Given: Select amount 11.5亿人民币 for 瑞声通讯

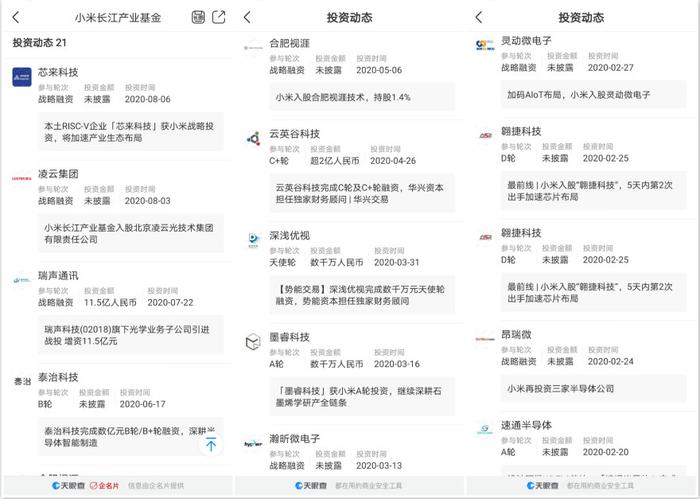Looking at the screenshot, I should [x=110, y=303].
